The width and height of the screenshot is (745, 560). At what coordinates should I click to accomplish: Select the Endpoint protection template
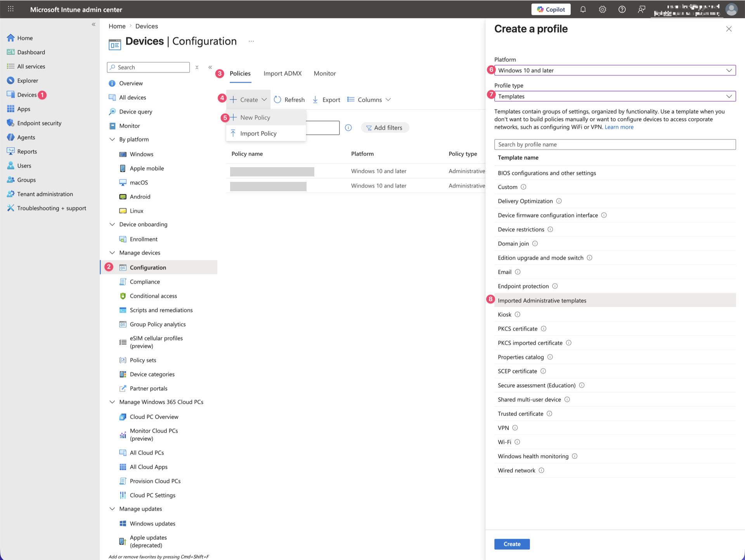click(x=615, y=286)
